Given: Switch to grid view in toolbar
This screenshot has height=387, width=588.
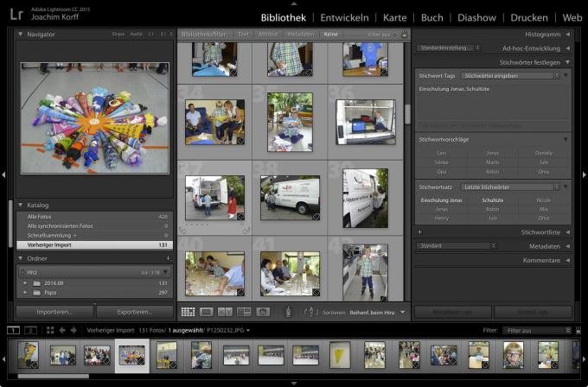Looking at the screenshot, I should (x=188, y=312).
